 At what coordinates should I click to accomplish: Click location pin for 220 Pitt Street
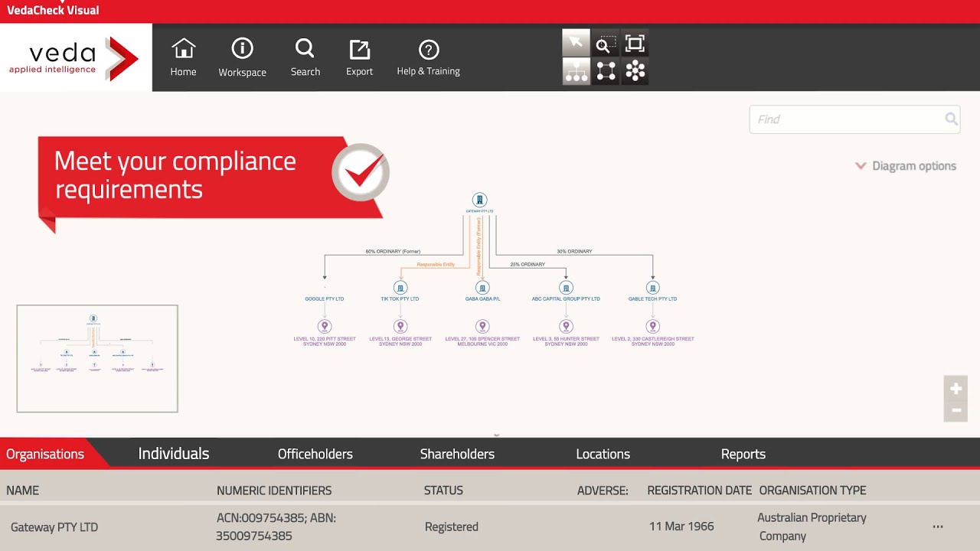(x=325, y=327)
